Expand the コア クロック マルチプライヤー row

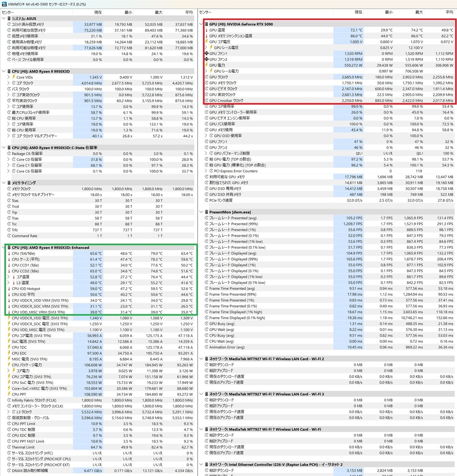(x=9, y=136)
